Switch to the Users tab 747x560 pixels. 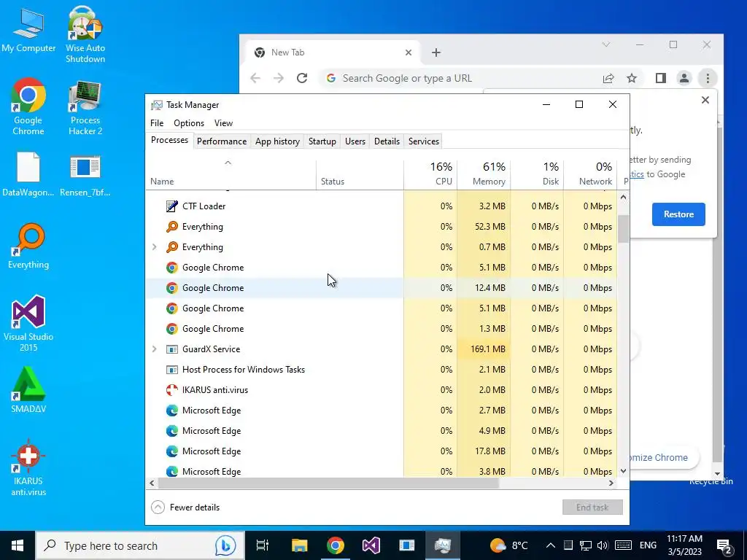click(x=355, y=141)
